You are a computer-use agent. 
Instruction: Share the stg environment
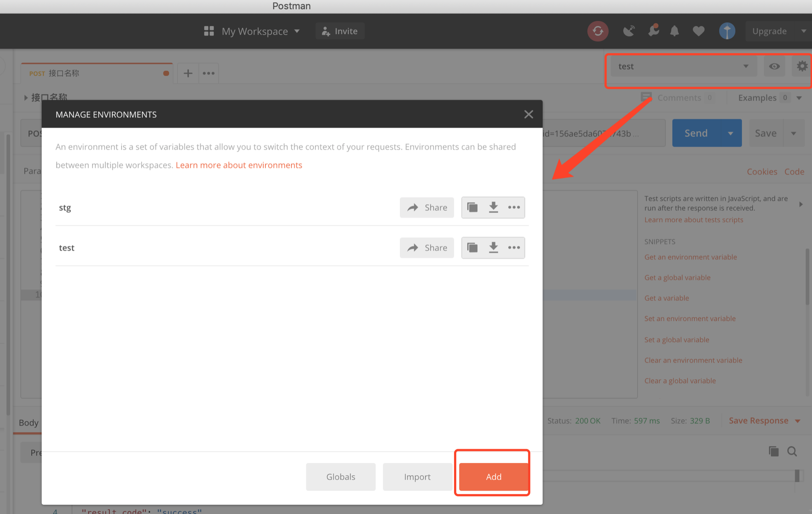(x=427, y=207)
